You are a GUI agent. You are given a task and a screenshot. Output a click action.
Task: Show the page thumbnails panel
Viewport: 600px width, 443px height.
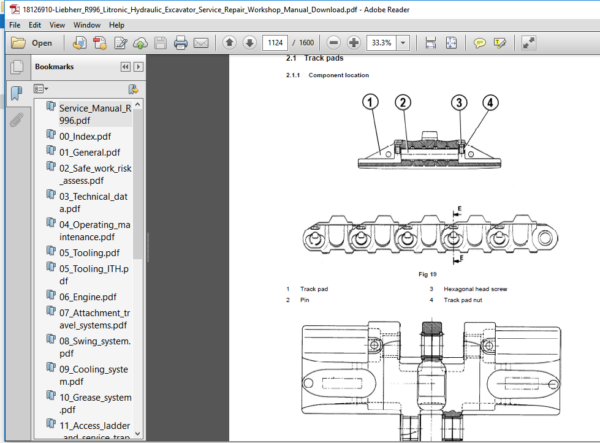click(x=17, y=67)
